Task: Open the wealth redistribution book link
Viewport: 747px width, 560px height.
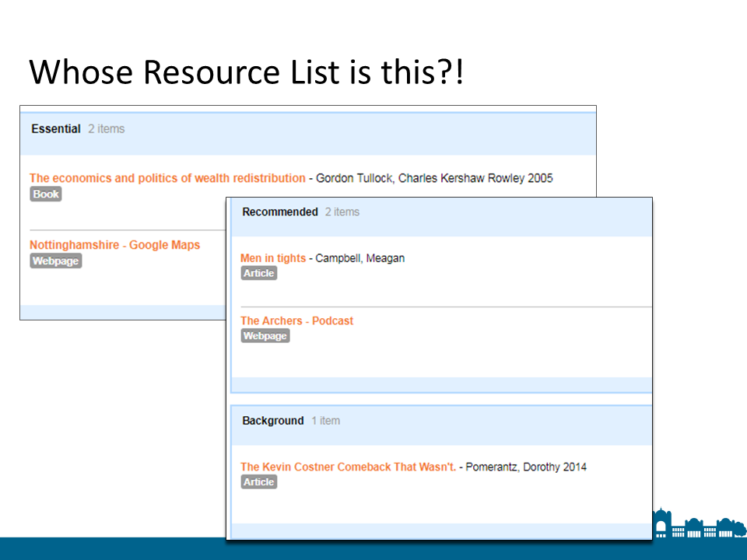Action: tap(167, 178)
